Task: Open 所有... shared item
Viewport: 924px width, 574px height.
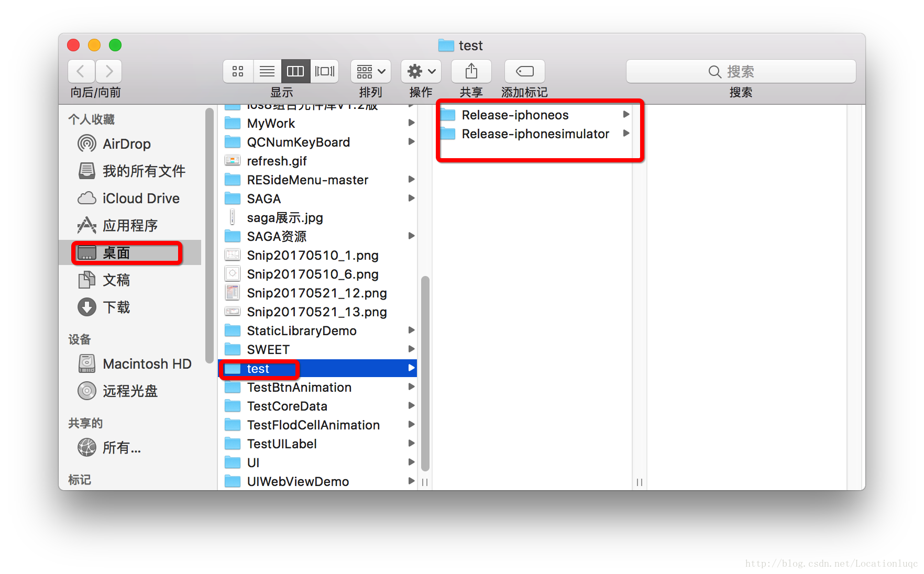Action: click(131, 448)
